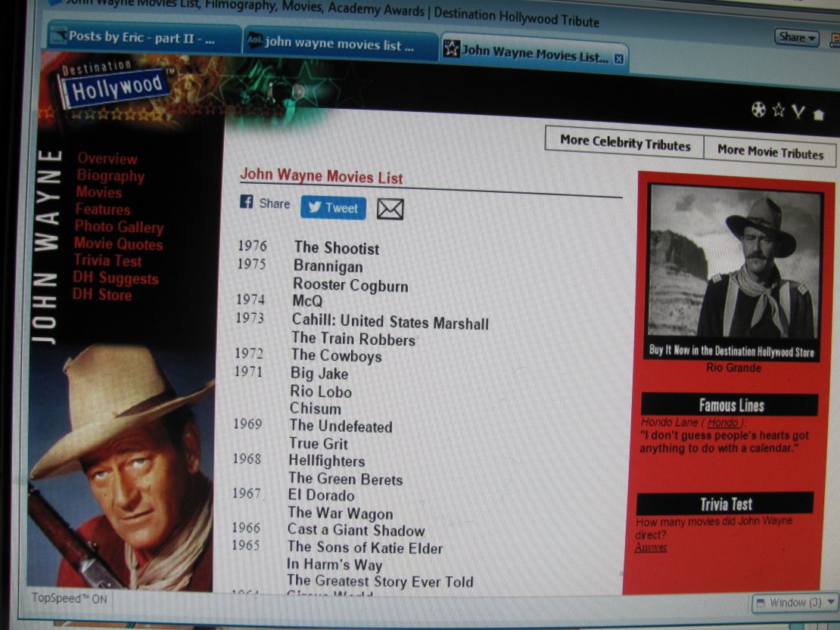
Task: Click the Famous Lines header
Action: click(730, 405)
